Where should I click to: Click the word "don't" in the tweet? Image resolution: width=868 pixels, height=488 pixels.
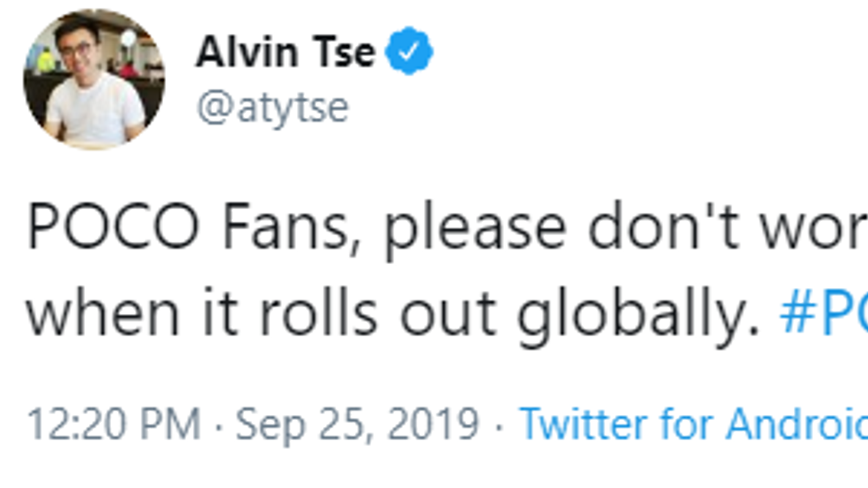click(x=663, y=227)
